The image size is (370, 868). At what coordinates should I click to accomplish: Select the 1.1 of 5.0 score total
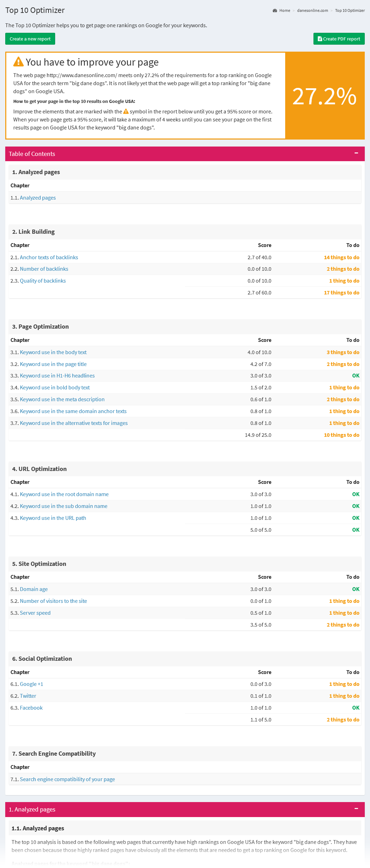click(261, 720)
